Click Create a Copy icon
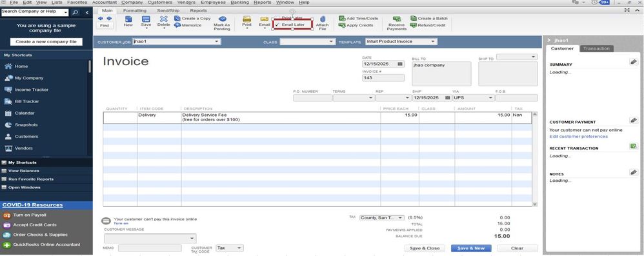644x256 pixels. point(177,19)
